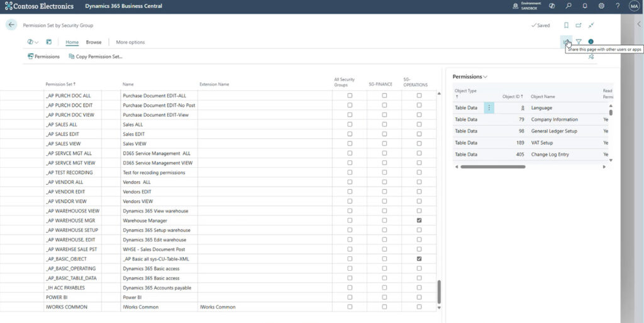Click the share page icon

tap(566, 41)
